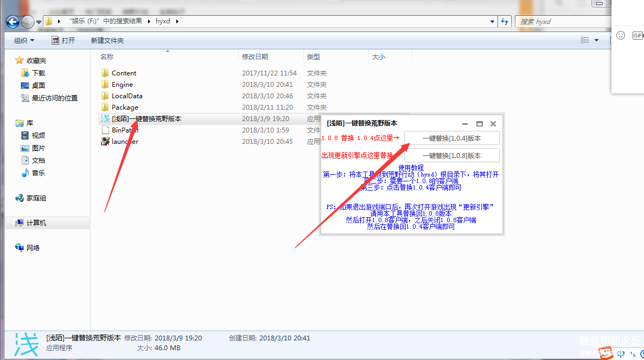The height and width of the screenshot is (360, 644).
Task: Sort by 大小 column header
Action: (x=378, y=56)
